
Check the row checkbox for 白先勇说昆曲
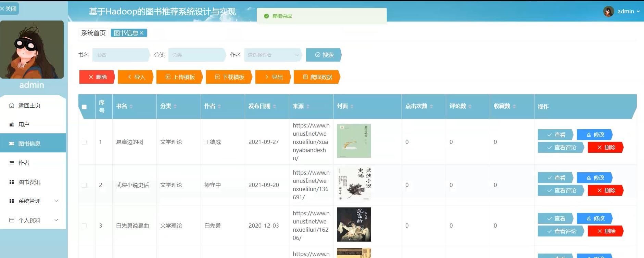point(84,226)
